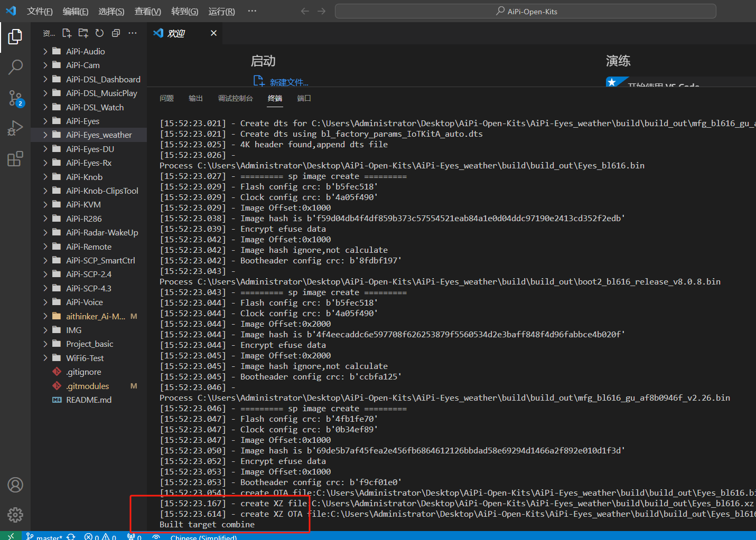756x540 pixels.
Task: Select the AiPi-Remote folder
Action: click(89, 247)
